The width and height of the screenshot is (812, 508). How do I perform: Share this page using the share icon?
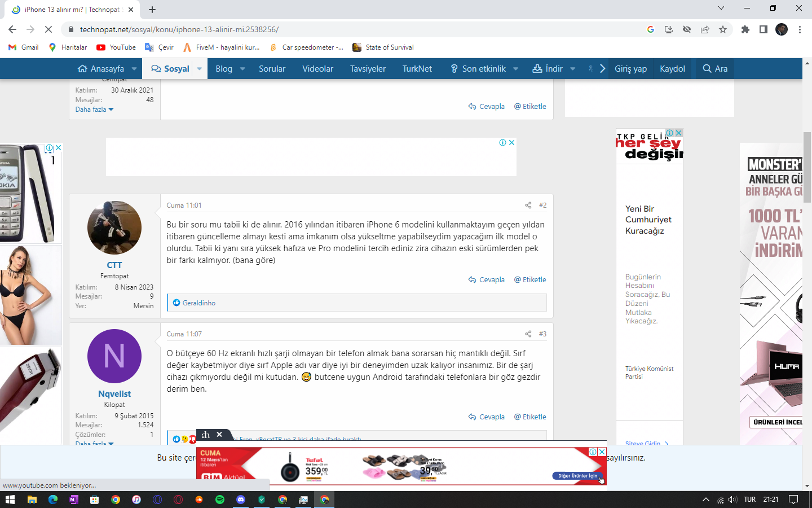[705, 29]
